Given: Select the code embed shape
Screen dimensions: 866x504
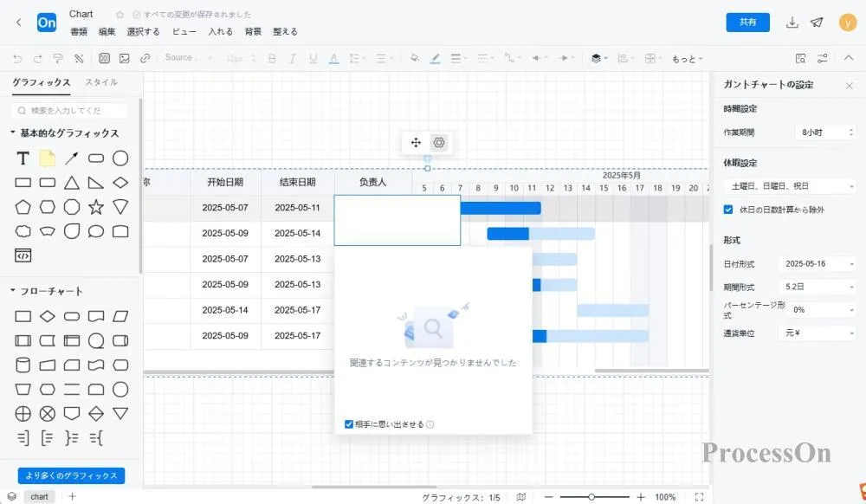Looking at the screenshot, I should point(23,255).
